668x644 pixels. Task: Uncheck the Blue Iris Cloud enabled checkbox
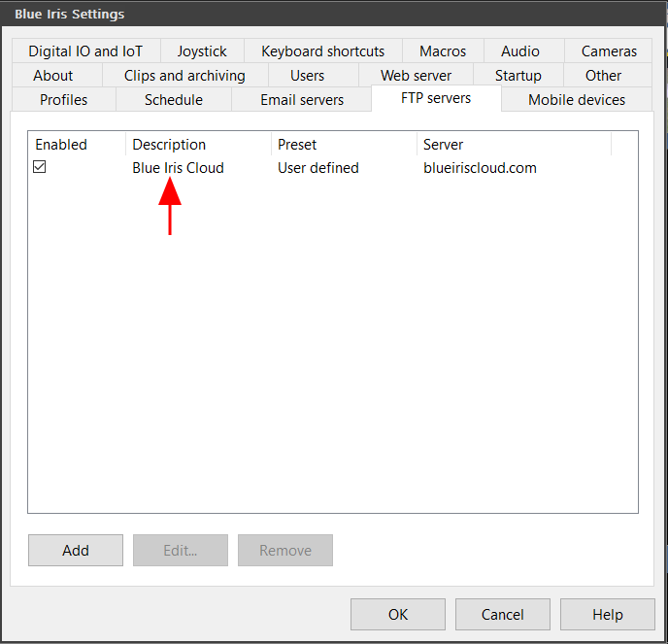tap(39, 167)
